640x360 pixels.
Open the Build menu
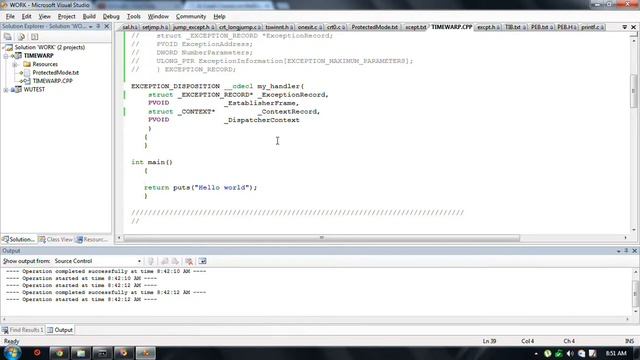click(89, 16)
